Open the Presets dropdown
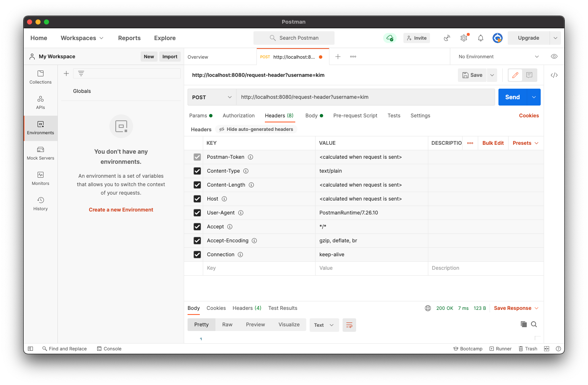 (525, 143)
